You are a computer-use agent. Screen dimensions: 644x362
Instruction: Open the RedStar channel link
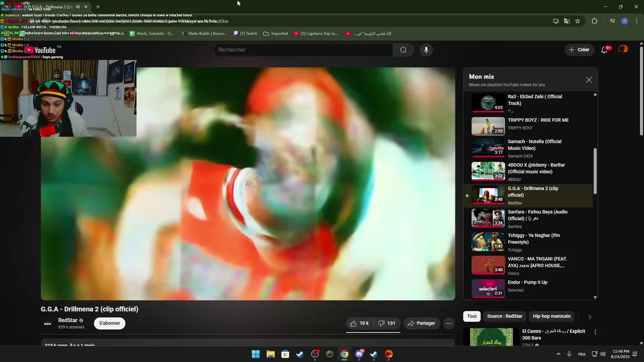(67, 320)
